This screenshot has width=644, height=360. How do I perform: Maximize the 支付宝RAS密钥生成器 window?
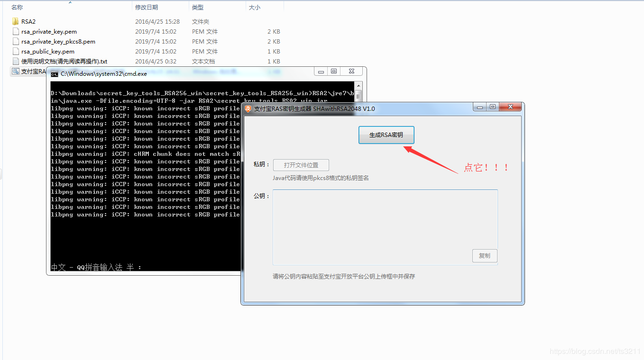[493, 107]
